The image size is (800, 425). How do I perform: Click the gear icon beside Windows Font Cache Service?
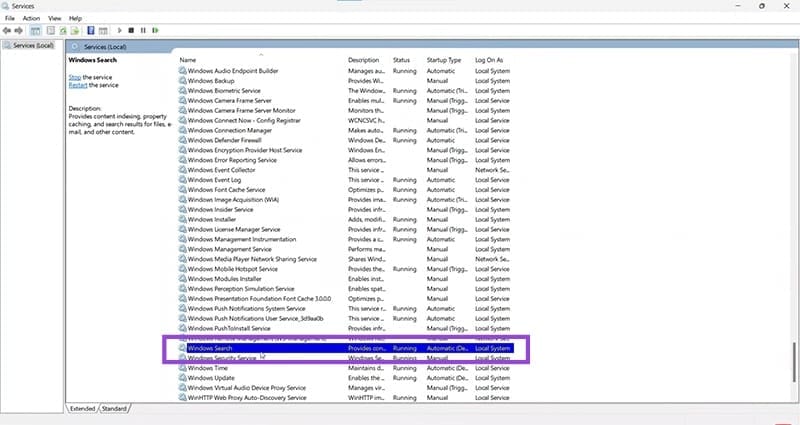click(182, 190)
